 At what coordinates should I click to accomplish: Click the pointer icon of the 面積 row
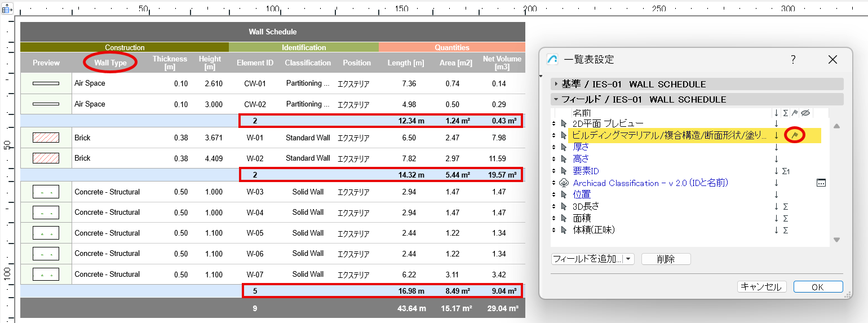(564, 218)
